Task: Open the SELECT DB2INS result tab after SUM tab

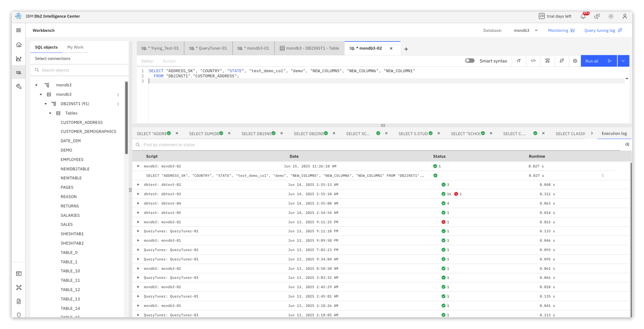Action: coord(257,134)
